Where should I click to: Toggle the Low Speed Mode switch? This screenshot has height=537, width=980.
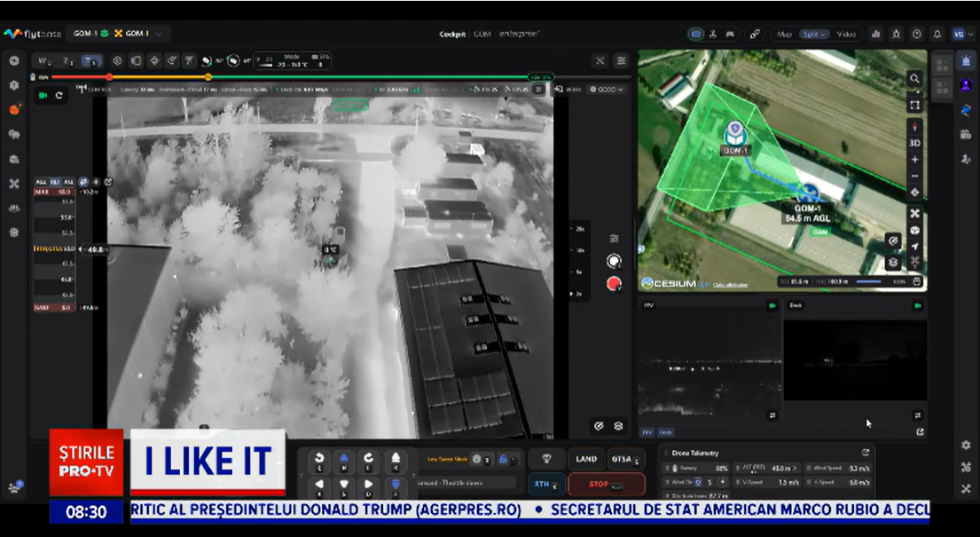pos(482,460)
